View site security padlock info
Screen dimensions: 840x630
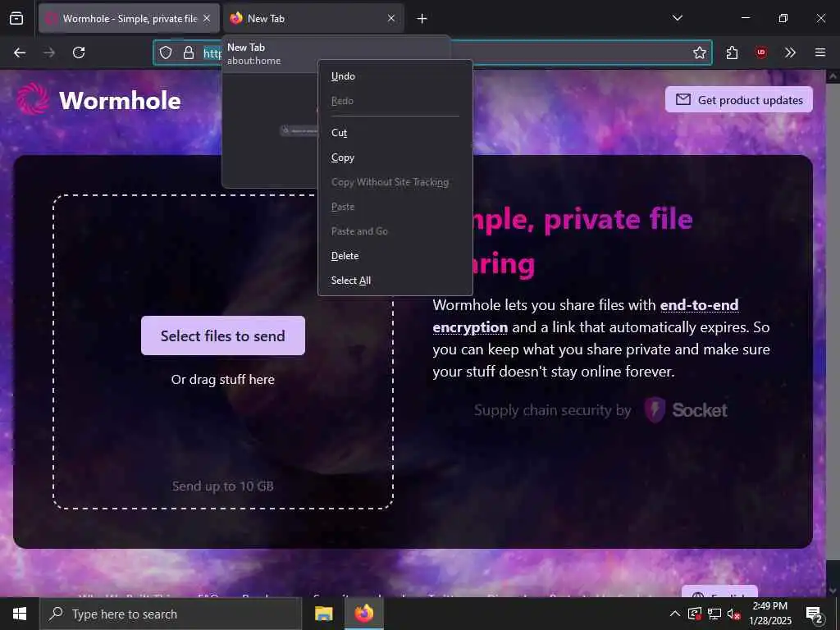(189, 52)
